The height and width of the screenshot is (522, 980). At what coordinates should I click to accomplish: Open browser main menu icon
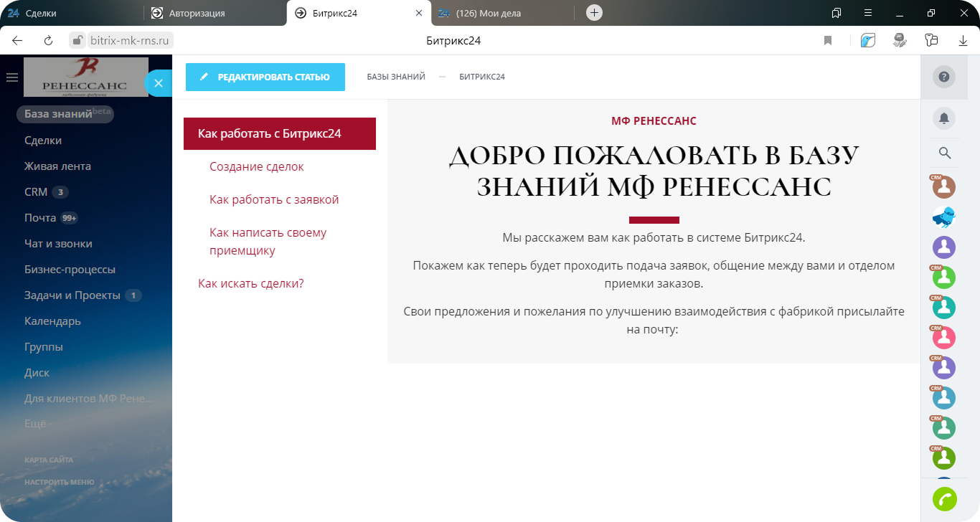868,13
